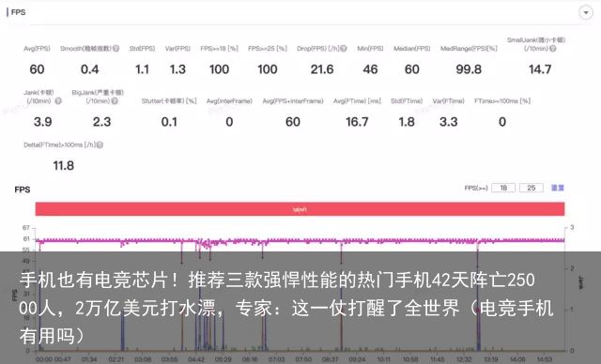Click the Avg(FTime) 16.7 ms value
This screenshot has width=601, height=364.
click(357, 122)
